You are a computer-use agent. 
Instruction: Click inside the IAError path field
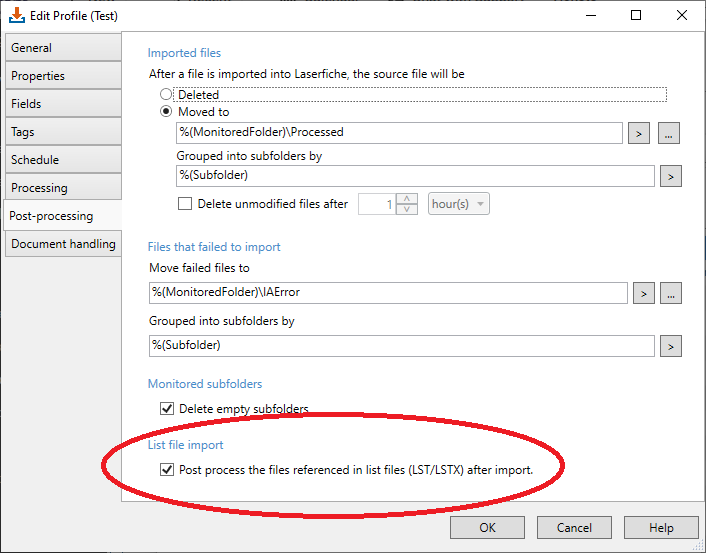click(388, 293)
